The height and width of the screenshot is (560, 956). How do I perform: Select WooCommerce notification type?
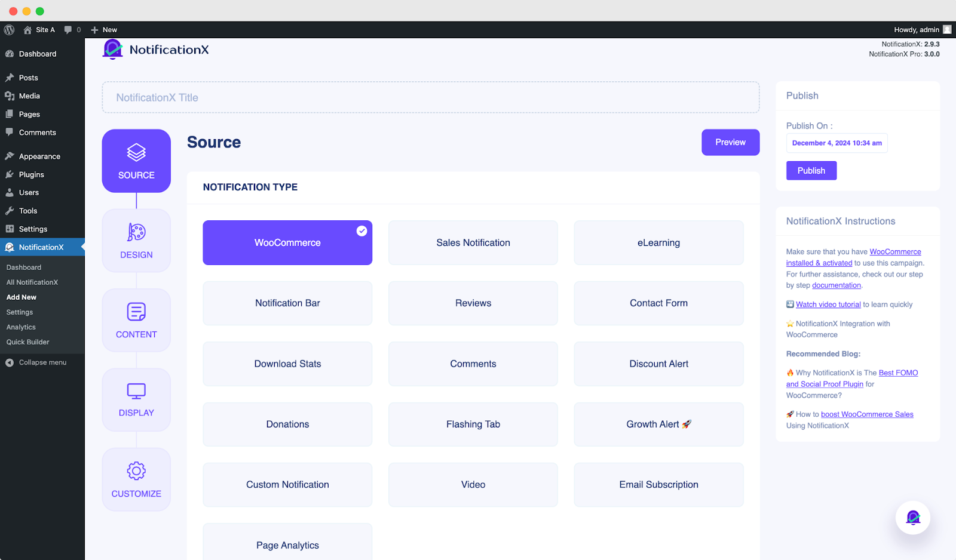(287, 242)
